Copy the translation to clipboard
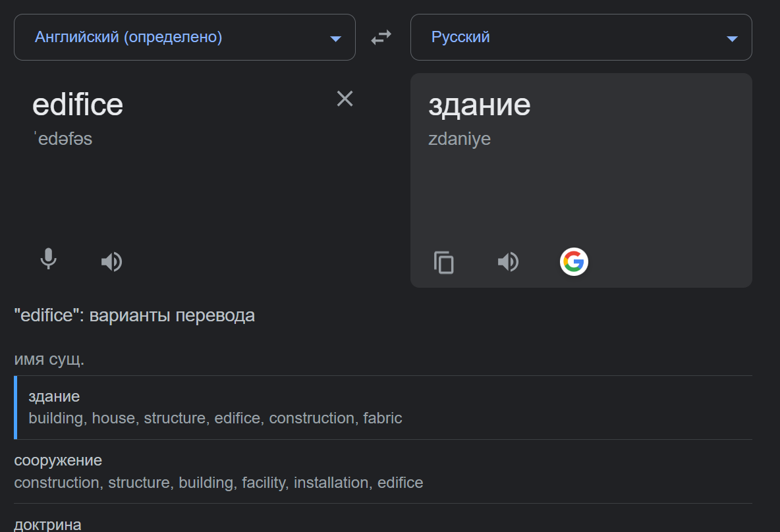This screenshot has width=780, height=532. coord(444,262)
